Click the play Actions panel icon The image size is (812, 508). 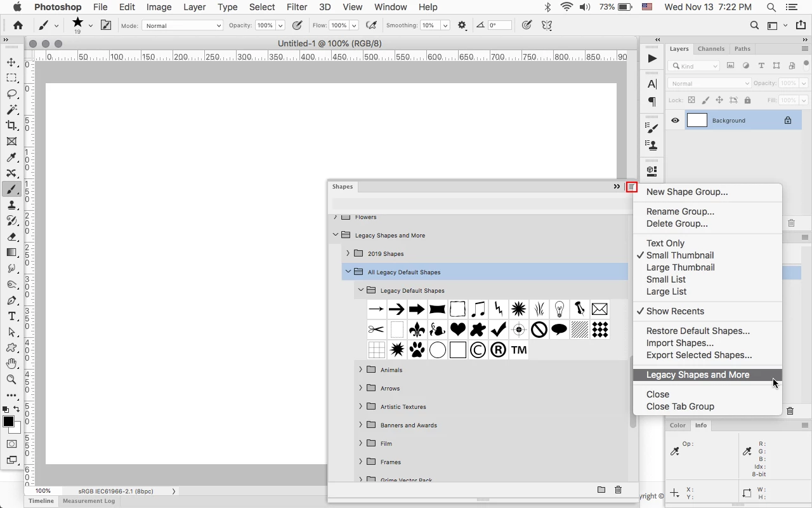(652, 58)
